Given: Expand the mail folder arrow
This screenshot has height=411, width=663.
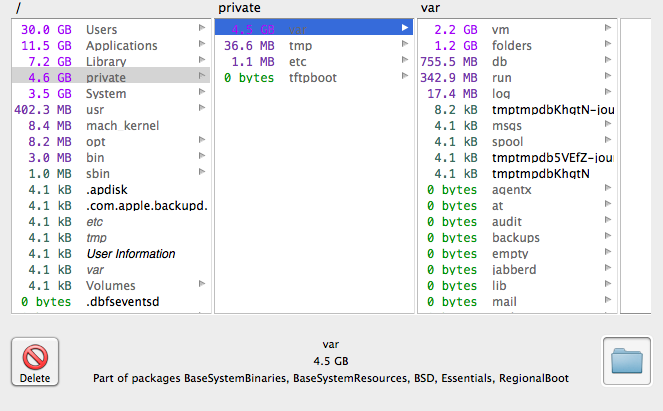Looking at the screenshot, I should tap(608, 300).
